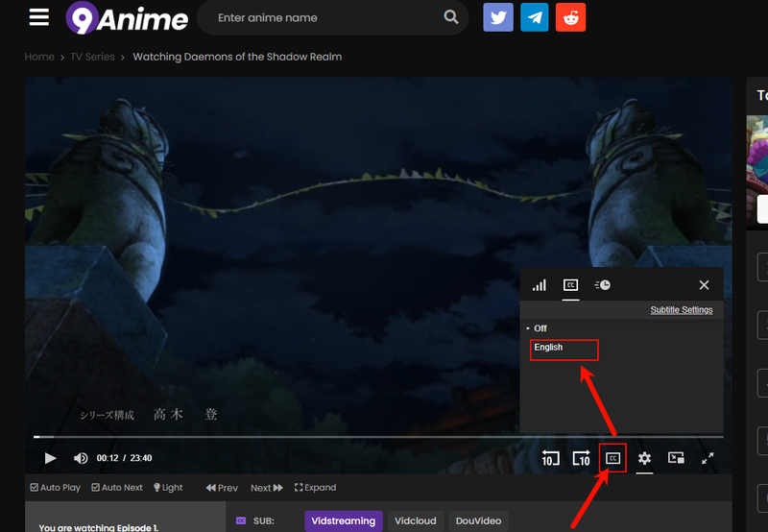Open the Twitter share button
This screenshot has height=532, width=768.
498,17
